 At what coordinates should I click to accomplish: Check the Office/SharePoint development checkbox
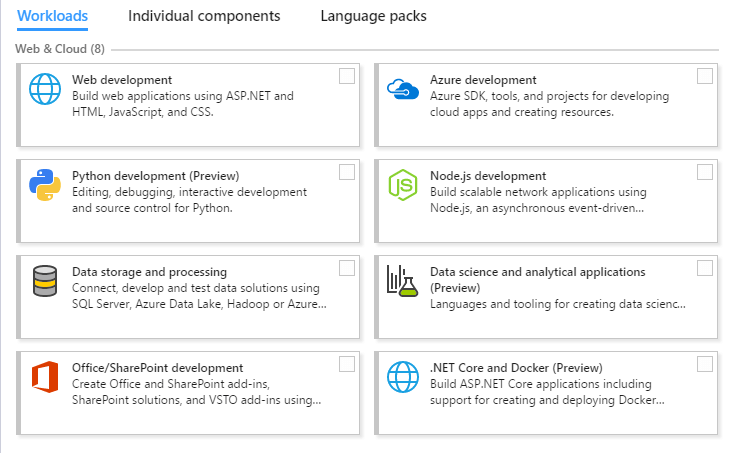(x=347, y=364)
